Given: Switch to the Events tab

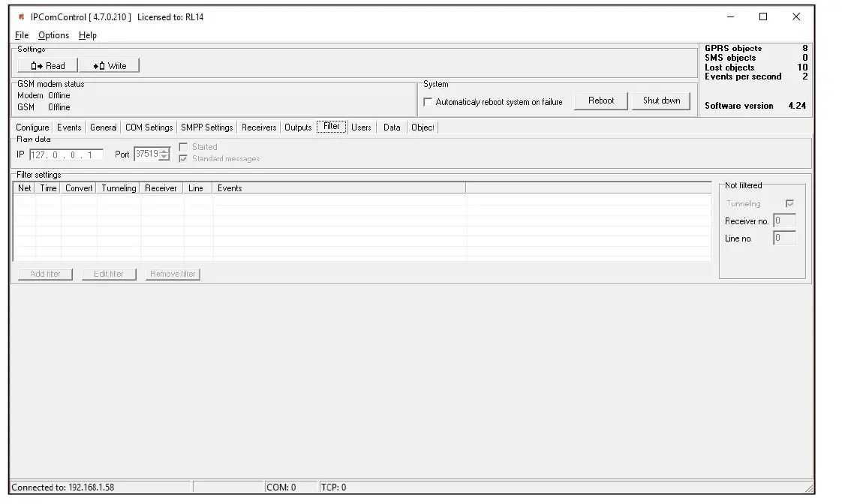Looking at the screenshot, I should pos(69,127).
